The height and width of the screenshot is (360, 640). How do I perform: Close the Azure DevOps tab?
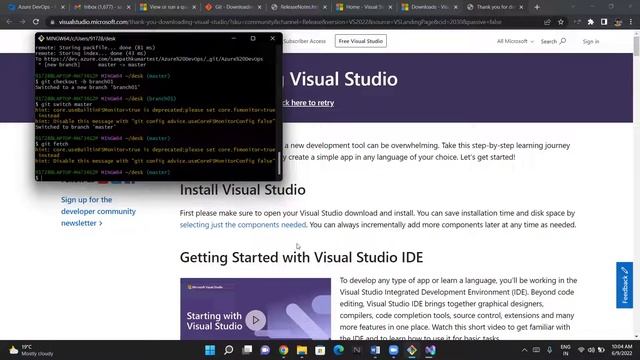[x=62, y=7]
